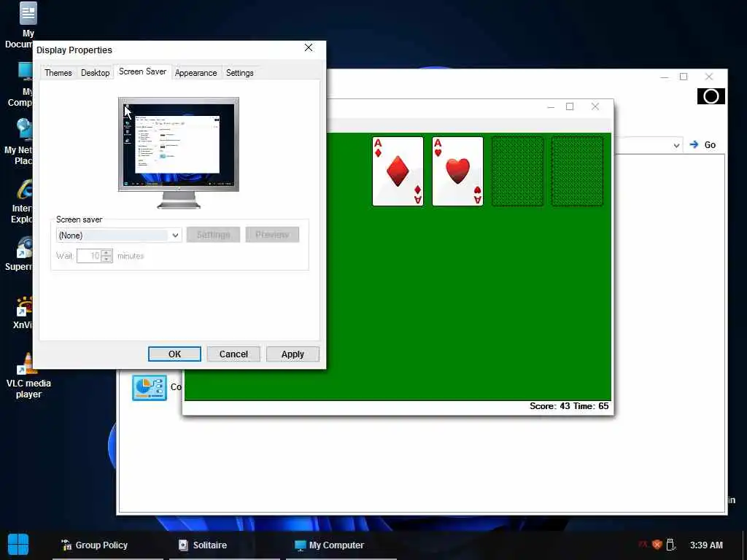747x560 pixels.
Task: Switch to the Settings tab
Action: click(x=239, y=73)
